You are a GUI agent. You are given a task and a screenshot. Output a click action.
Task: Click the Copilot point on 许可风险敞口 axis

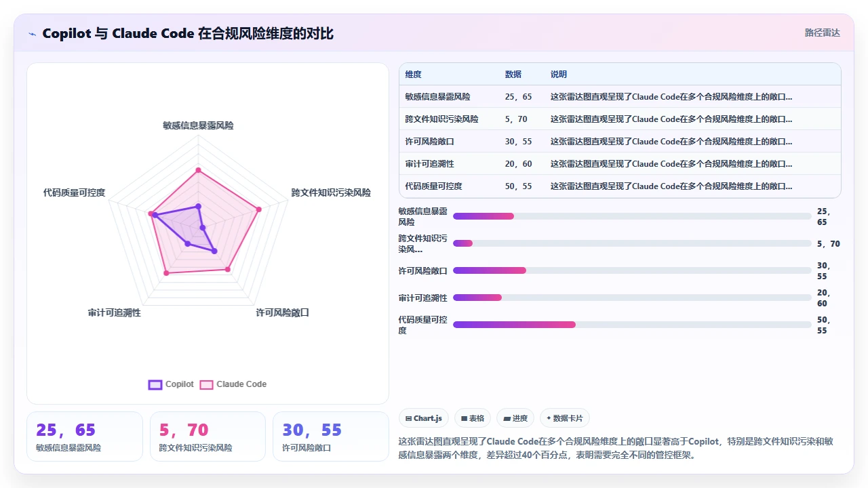coord(214,251)
